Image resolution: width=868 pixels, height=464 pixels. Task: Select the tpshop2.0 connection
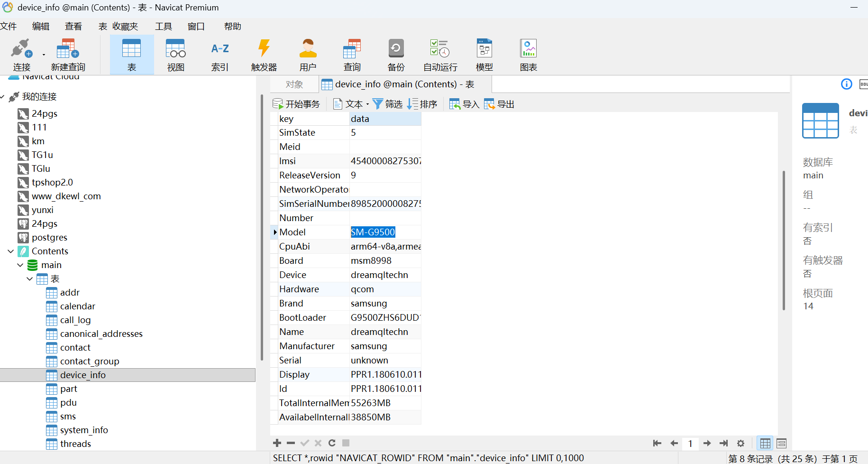tap(52, 183)
